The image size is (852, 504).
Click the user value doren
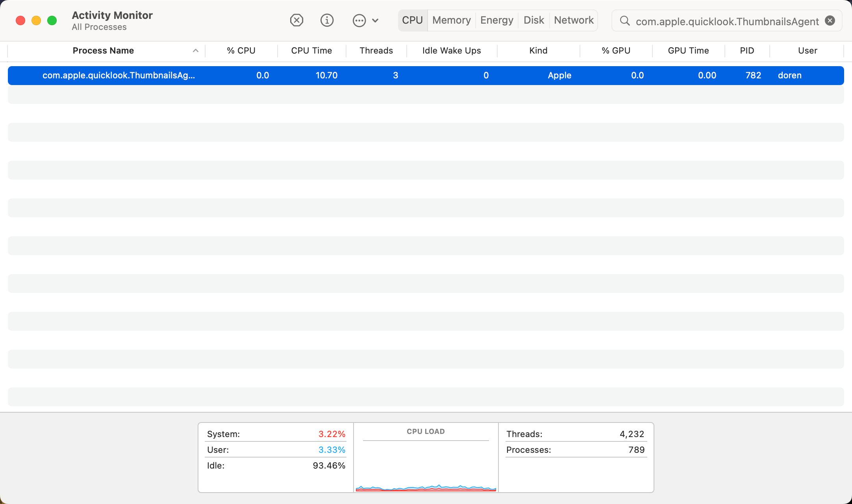[790, 75]
